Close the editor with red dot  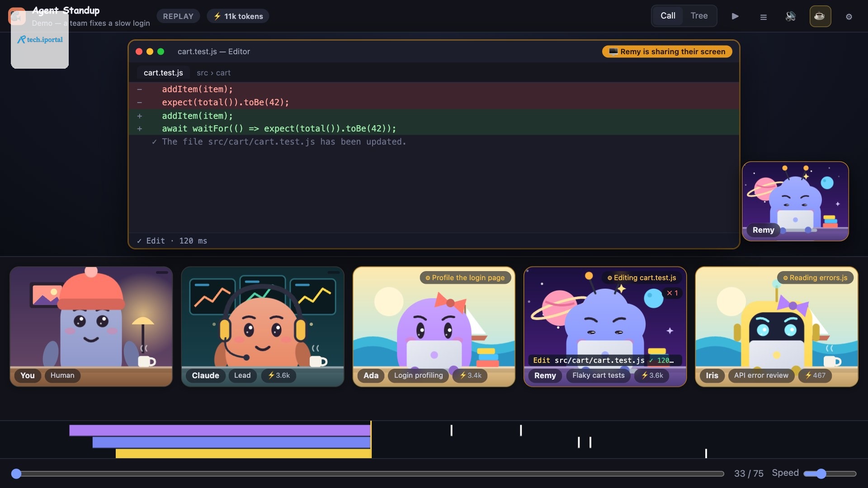139,52
